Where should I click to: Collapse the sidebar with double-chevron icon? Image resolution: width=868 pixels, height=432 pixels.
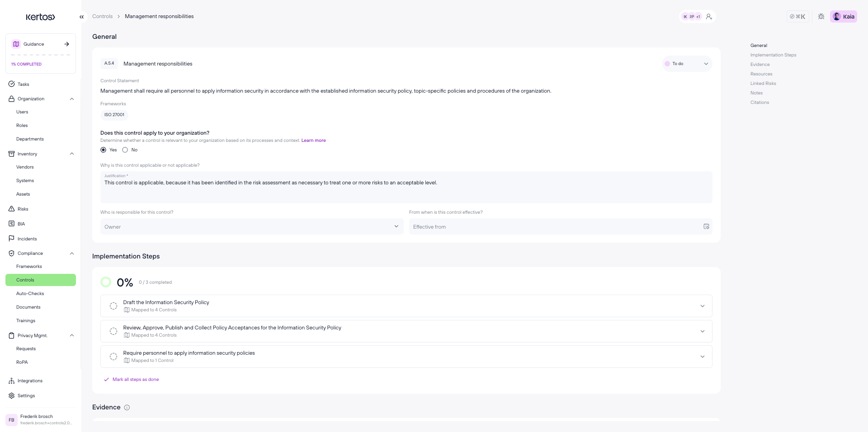click(x=82, y=17)
